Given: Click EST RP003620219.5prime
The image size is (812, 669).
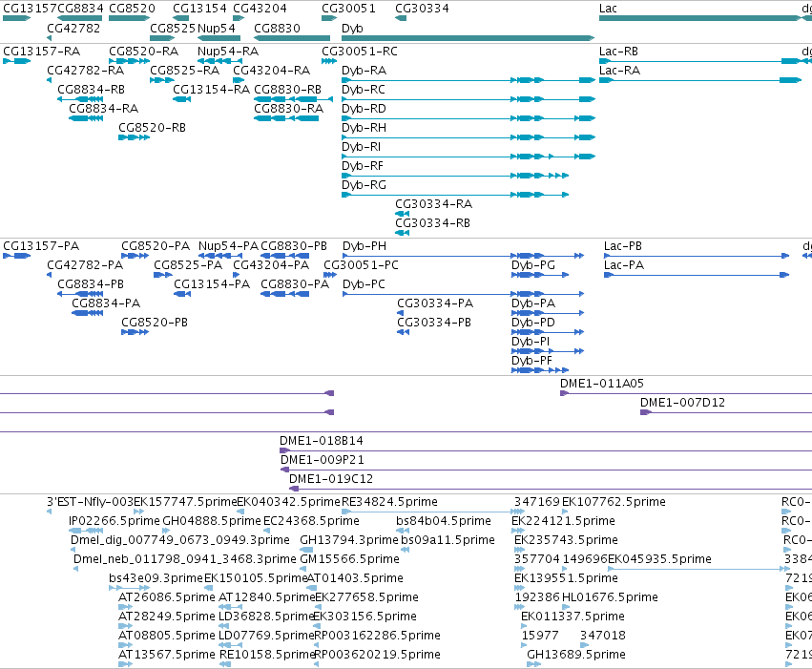Looking at the screenshot, I should (x=378, y=655).
